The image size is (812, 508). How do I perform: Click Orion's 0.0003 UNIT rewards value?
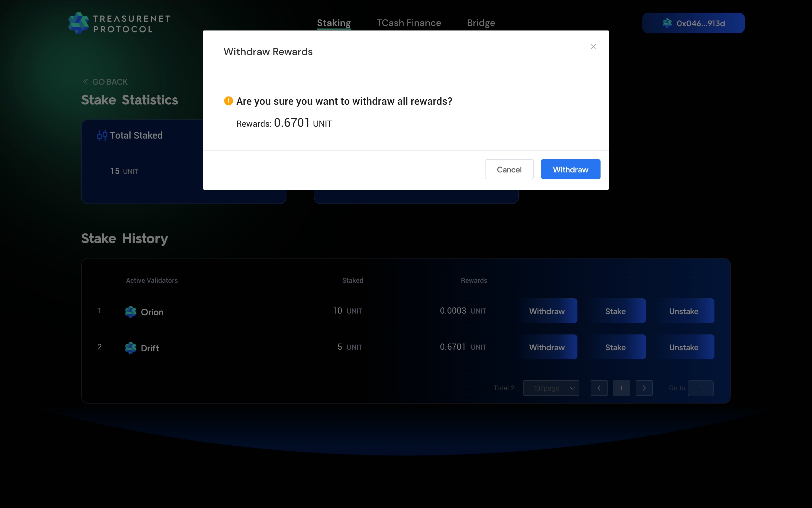(463, 311)
